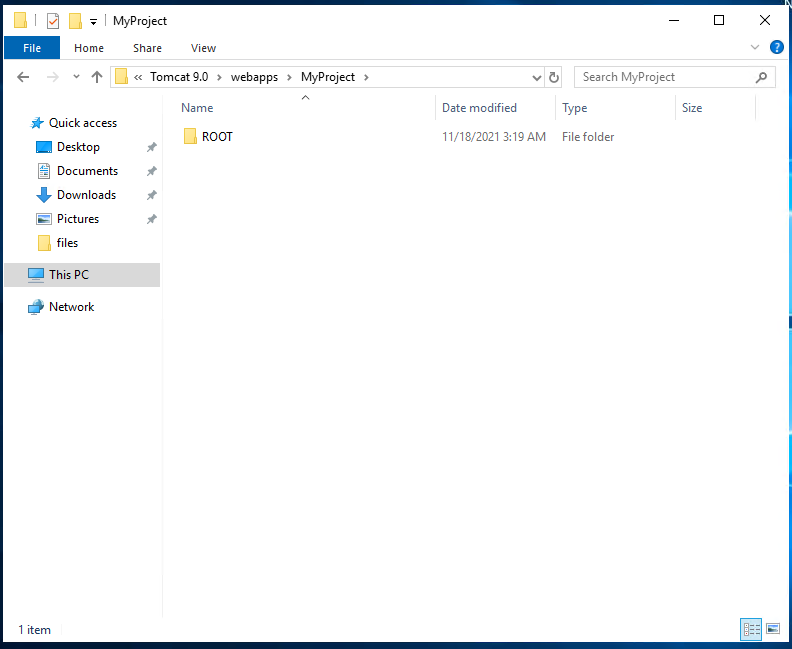Click the search magnifier icon
The height and width of the screenshot is (649, 792).
tap(761, 77)
